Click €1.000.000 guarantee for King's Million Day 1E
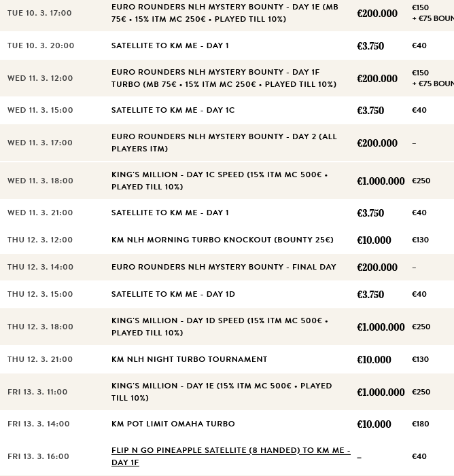The height and width of the screenshot is (476, 454). point(381,392)
